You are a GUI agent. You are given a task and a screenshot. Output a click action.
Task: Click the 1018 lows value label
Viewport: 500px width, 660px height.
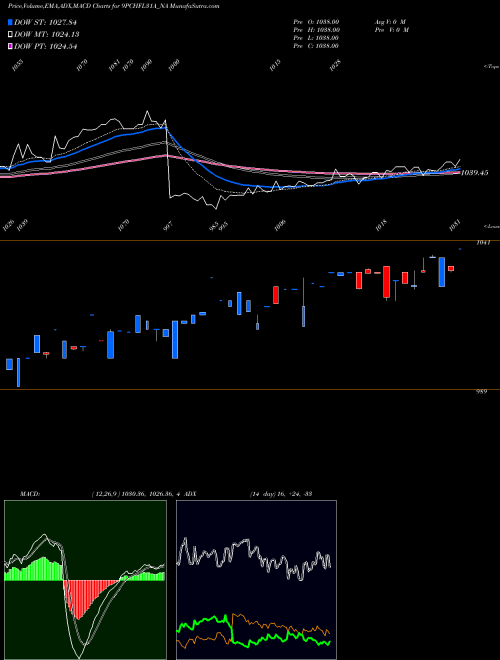[x=381, y=226]
